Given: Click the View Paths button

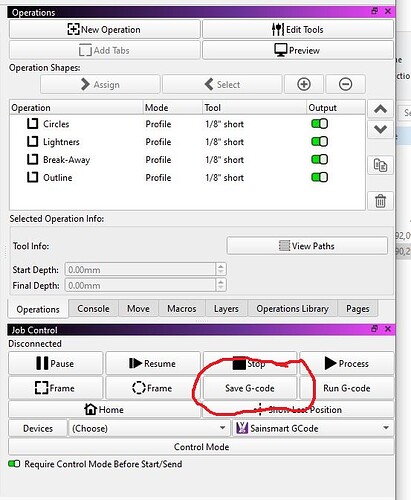Looking at the screenshot, I should pyautogui.click(x=307, y=246).
